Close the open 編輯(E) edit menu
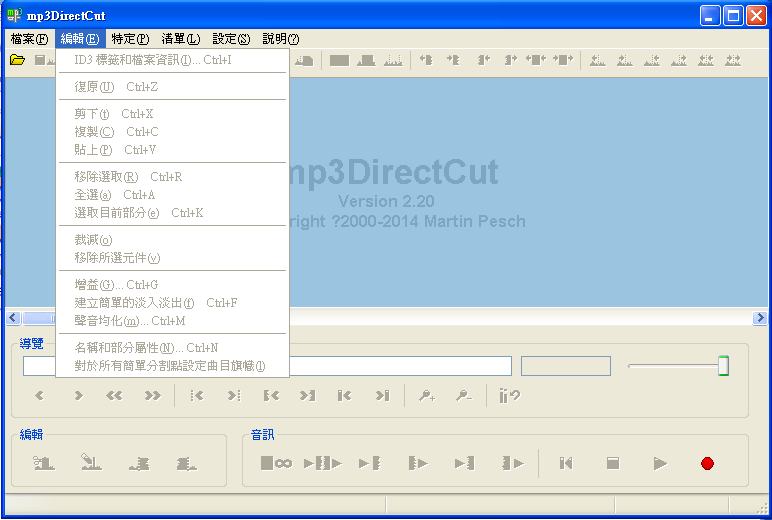The width and height of the screenshot is (772, 520). point(80,39)
